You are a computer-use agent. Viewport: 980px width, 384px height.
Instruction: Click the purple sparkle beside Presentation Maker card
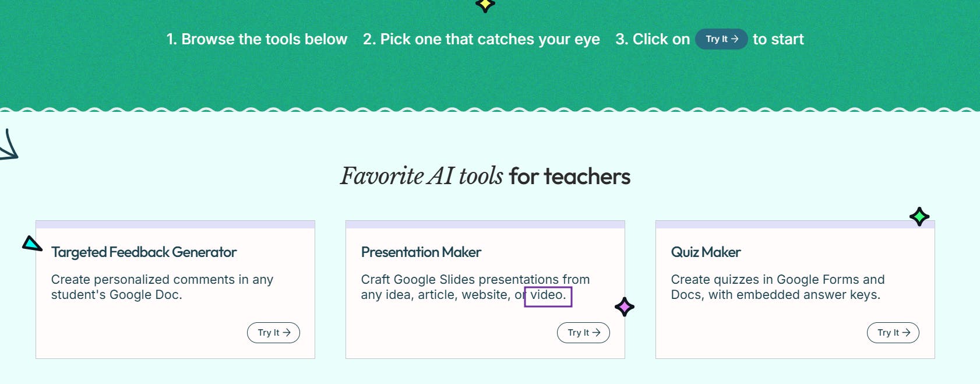[624, 307]
